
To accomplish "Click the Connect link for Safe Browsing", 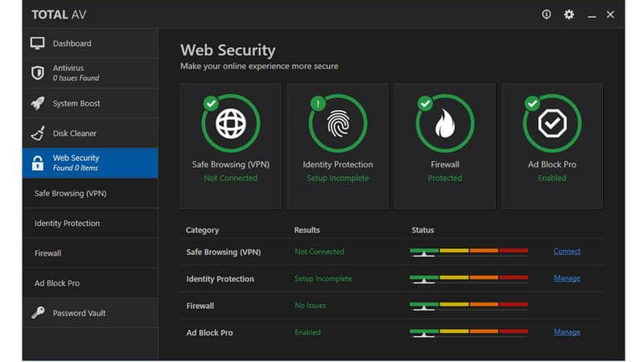I will pyautogui.click(x=567, y=251).
